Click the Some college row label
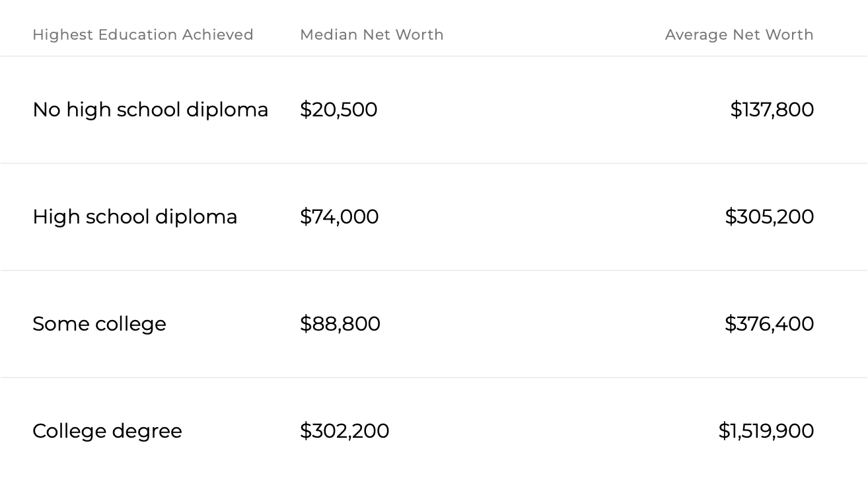The width and height of the screenshot is (868, 488). 99,324
